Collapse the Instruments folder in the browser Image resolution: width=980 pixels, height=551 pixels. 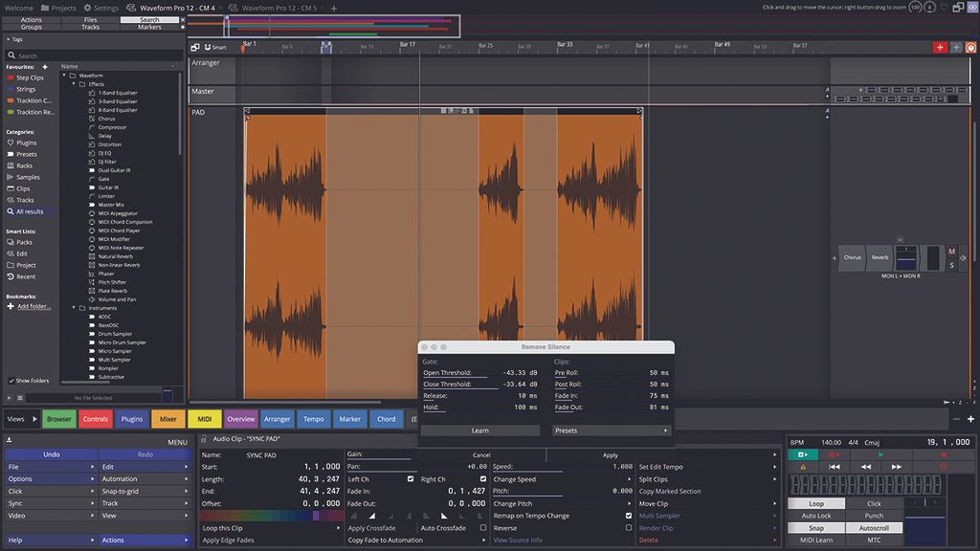[x=72, y=307]
